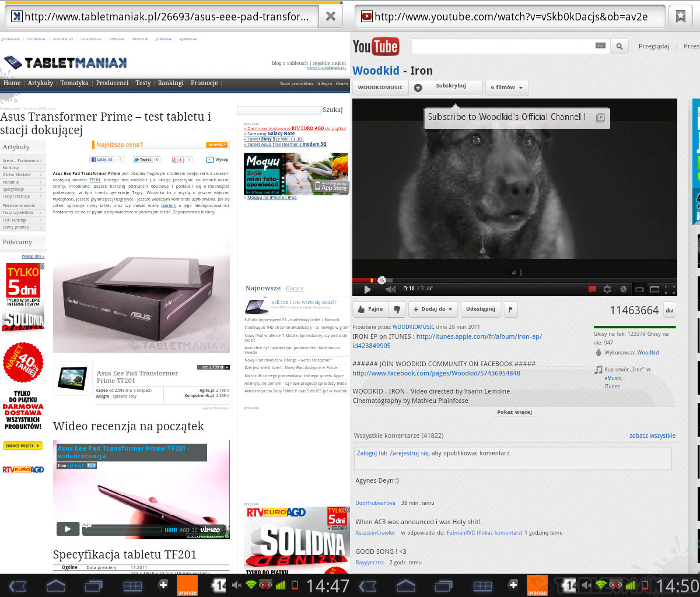This screenshot has height=597, width=700.
Task: Expand description via "Pokaż więcej"
Action: 514,412
